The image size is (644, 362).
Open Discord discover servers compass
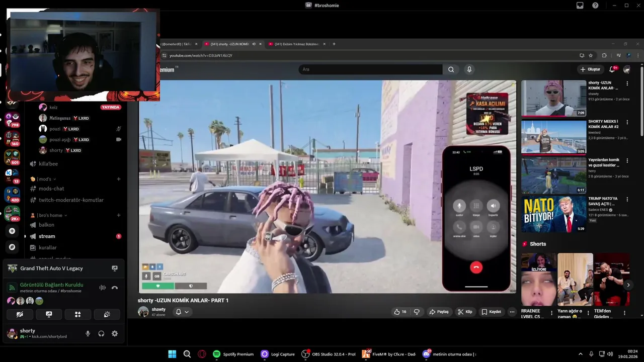coord(12,247)
